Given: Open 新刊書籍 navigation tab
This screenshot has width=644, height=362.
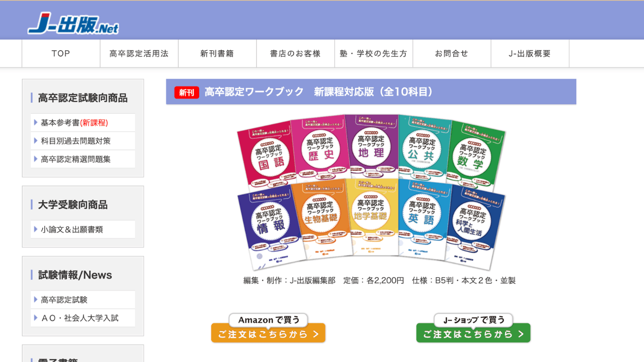Looking at the screenshot, I should pyautogui.click(x=217, y=53).
